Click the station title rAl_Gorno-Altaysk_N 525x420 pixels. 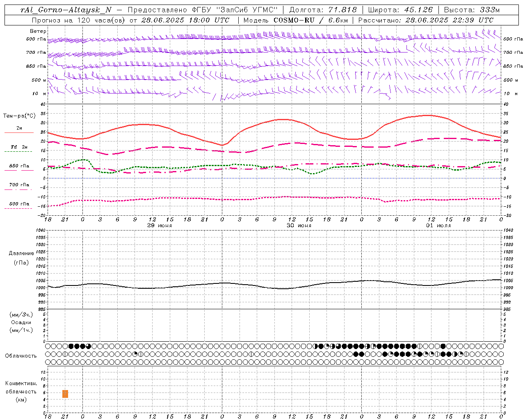click(x=66, y=10)
